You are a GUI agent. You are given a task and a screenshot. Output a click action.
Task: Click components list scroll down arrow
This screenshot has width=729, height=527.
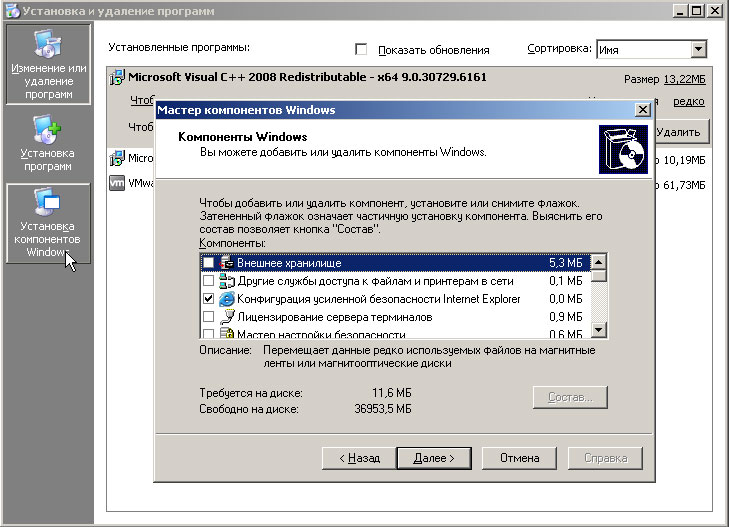(x=599, y=330)
